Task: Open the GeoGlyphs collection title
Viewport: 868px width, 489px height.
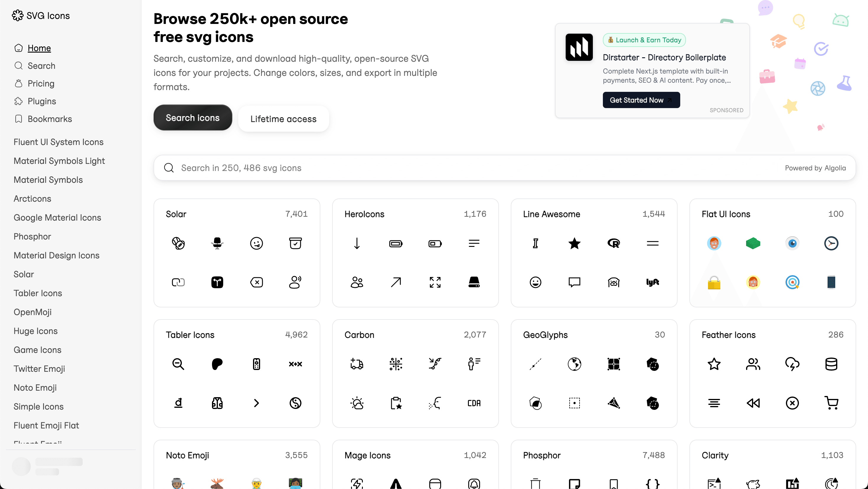Action: [x=545, y=335]
